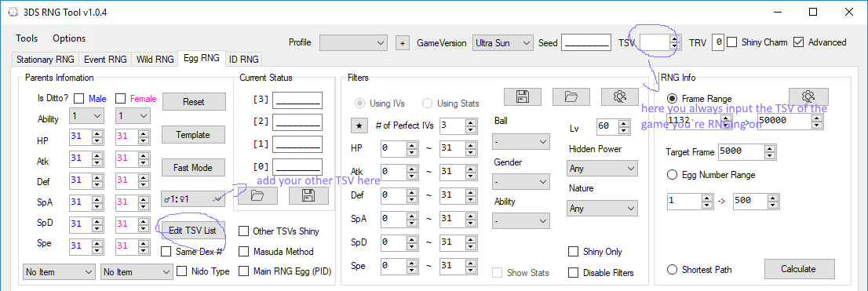
Task: Check Same Dex # option
Action: click(166, 251)
